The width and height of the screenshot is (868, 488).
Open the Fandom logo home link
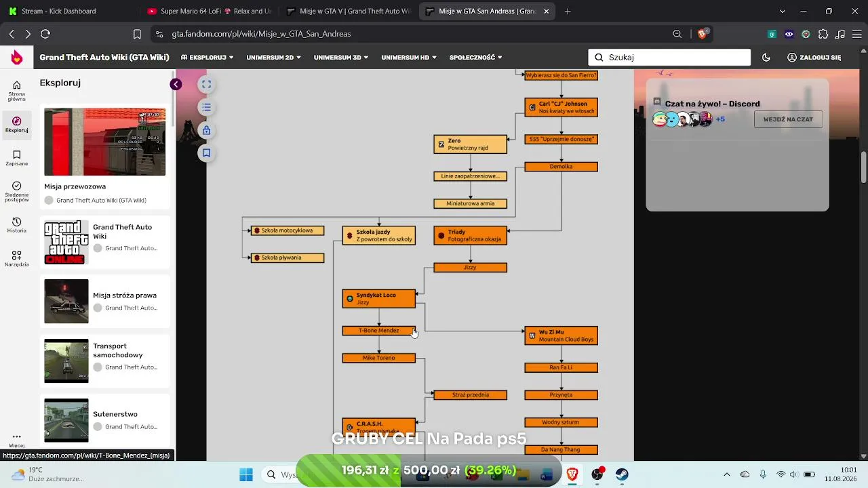[17, 58]
